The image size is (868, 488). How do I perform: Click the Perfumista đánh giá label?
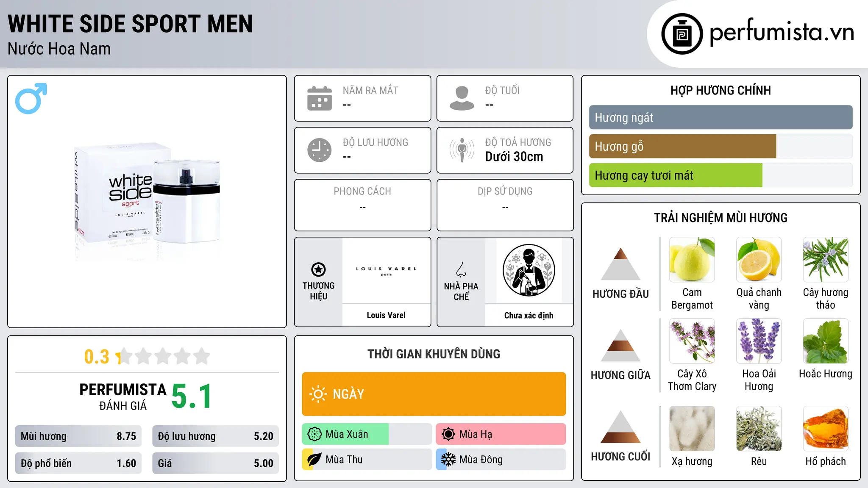pos(123,396)
